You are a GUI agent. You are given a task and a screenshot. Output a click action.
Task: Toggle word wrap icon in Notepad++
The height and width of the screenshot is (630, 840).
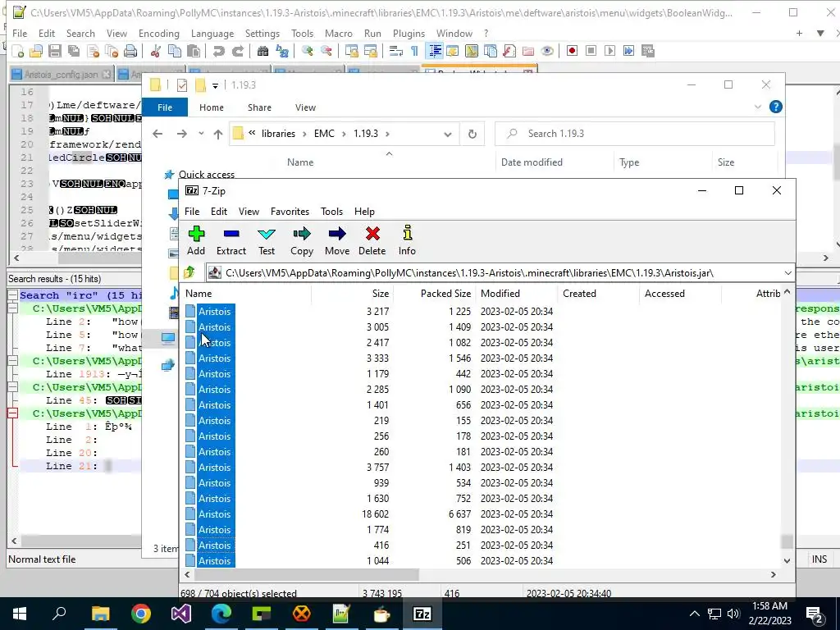tap(396, 51)
